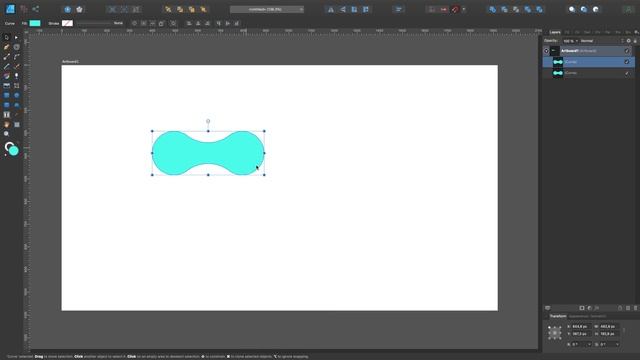Click the account icon in the toolbar
The height and width of the screenshot is (360, 640).
629,9
